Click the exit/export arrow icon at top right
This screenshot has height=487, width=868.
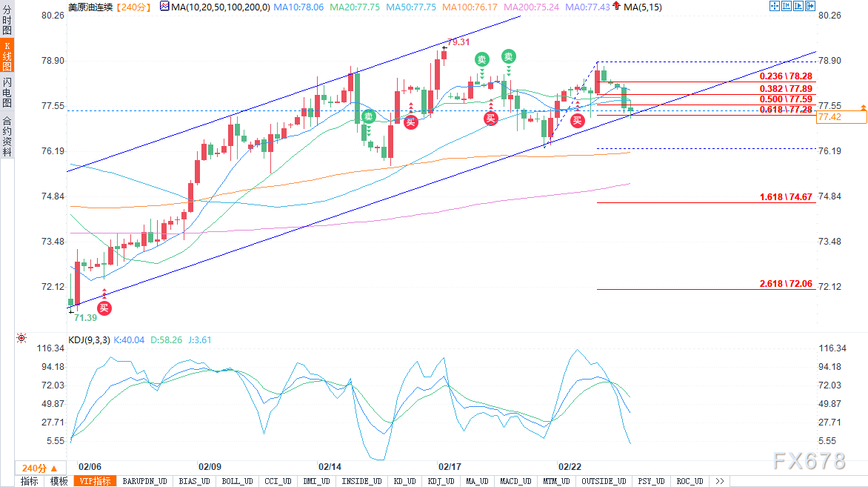(x=810, y=6)
